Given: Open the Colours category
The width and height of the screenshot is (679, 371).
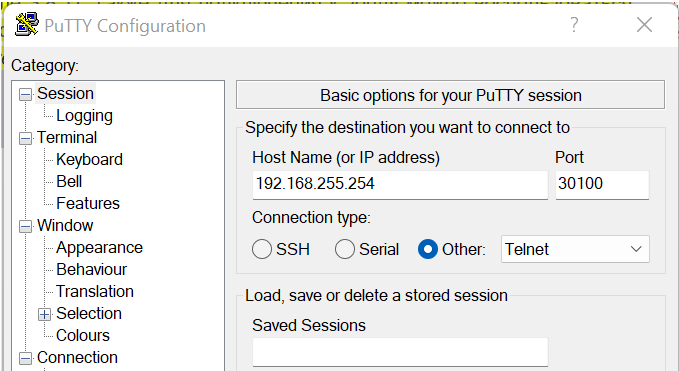Looking at the screenshot, I should coord(83,336).
